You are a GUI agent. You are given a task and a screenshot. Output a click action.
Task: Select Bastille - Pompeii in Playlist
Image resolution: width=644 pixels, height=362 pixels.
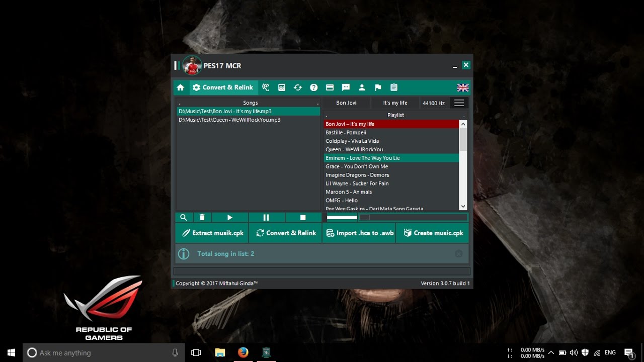[x=391, y=133]
